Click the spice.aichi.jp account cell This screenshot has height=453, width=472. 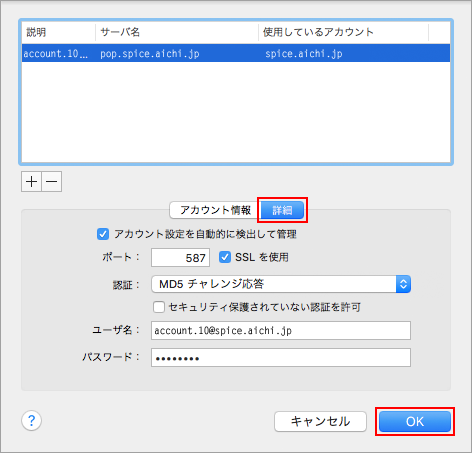click(x=304, y=54)
